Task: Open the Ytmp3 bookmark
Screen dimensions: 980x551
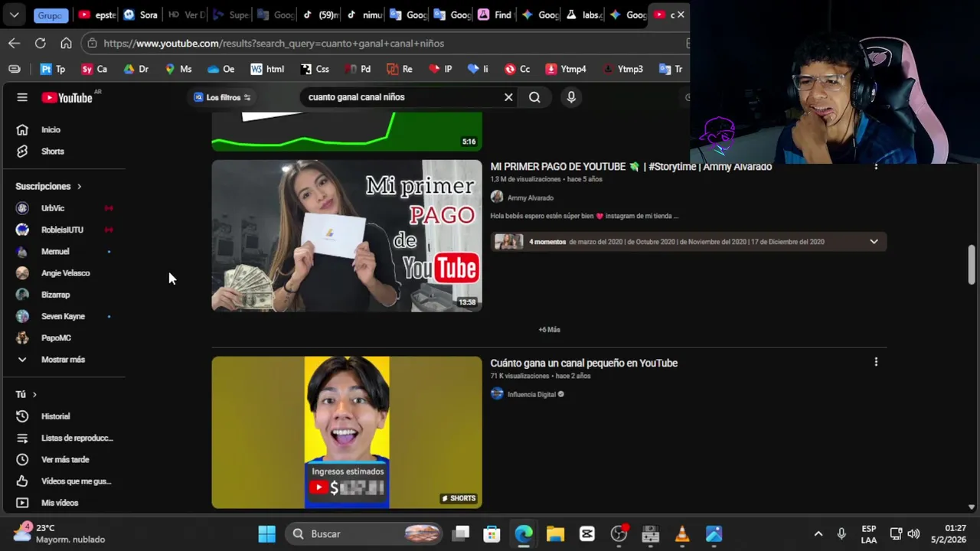Action: (623, 69)
